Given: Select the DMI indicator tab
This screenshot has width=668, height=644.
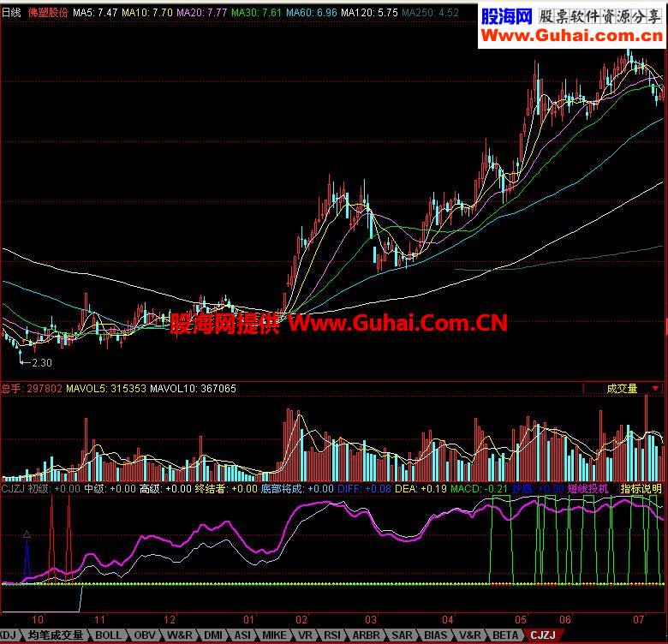Looking at the screenshot, I should (213, 635).
